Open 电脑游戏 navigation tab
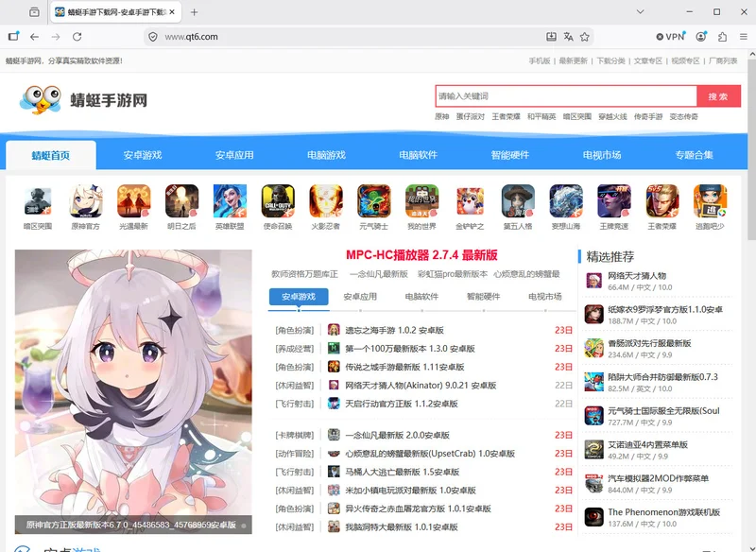756x552 pixels. [x=326, y=155]
